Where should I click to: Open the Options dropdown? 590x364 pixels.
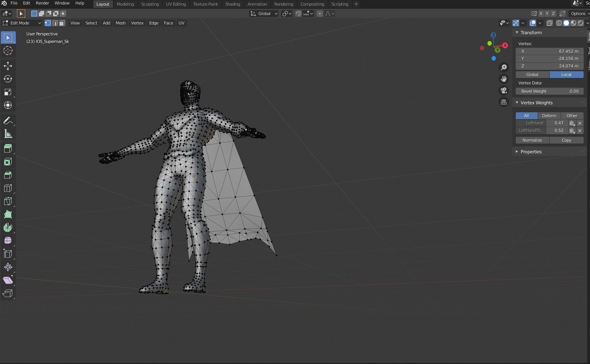click(x=579, y=14)
